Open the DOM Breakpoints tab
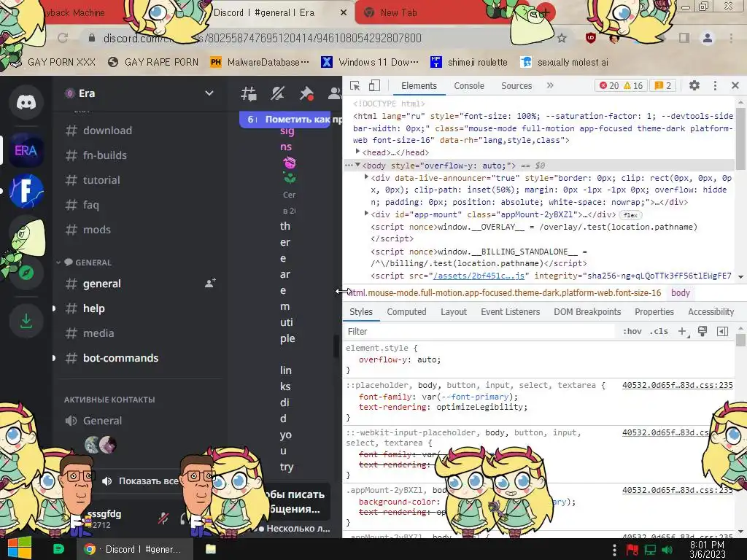747x560 pixels. point(587,312)
